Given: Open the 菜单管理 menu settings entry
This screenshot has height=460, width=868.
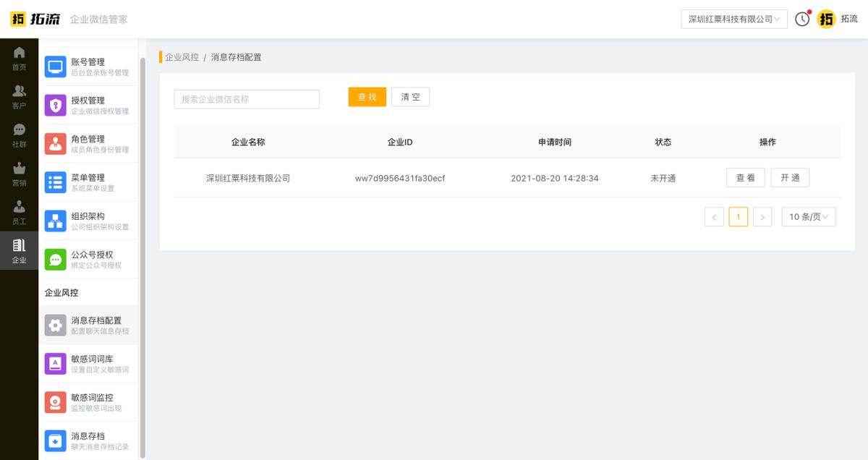Looking at the screenshot, I should coord(87,181).
